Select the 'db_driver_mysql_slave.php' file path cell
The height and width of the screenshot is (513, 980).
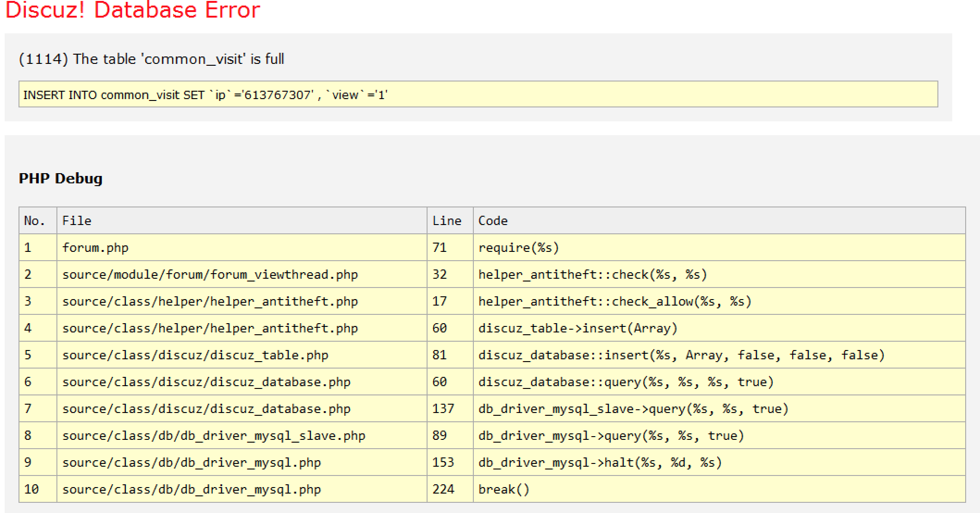click(242, 435)
